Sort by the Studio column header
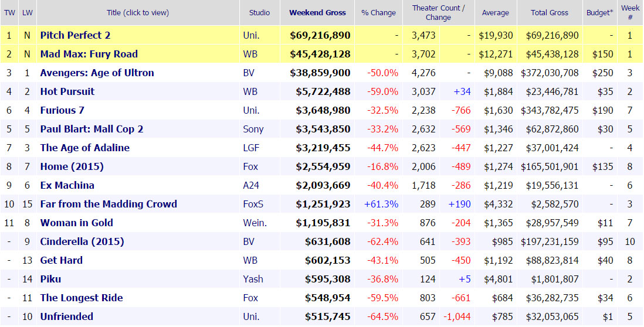The height and width of the screenshot is (327, 644). 260,13
